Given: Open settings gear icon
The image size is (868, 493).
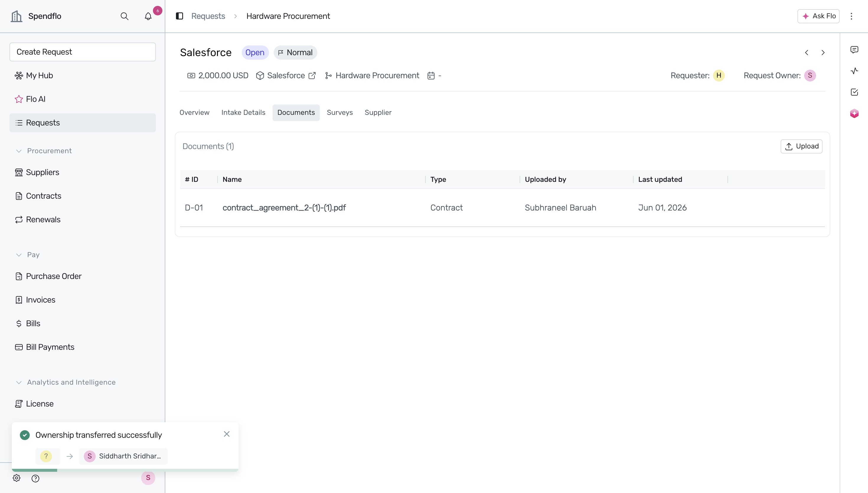Looking at the screenshot, I should [17, 478].
